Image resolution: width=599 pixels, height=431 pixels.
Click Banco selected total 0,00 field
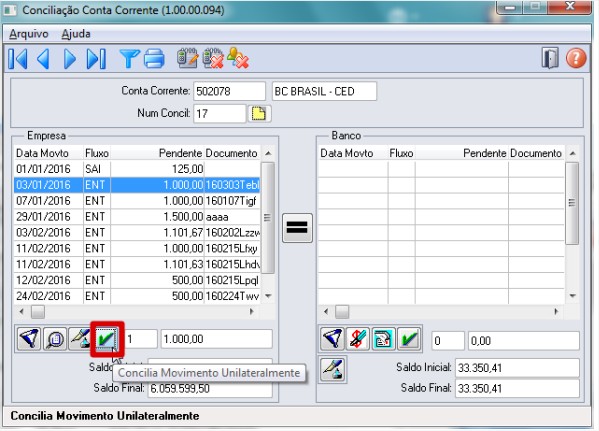(x=524, y=341)
